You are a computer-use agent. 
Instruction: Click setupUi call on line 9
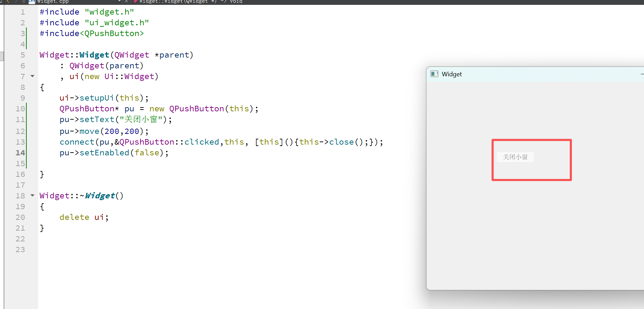pos(97,98)
